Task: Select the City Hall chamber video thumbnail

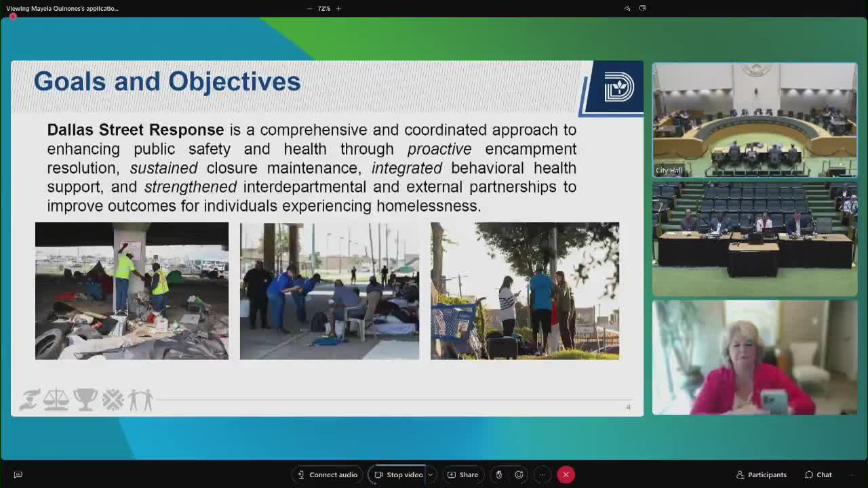Action: point(755,121)
